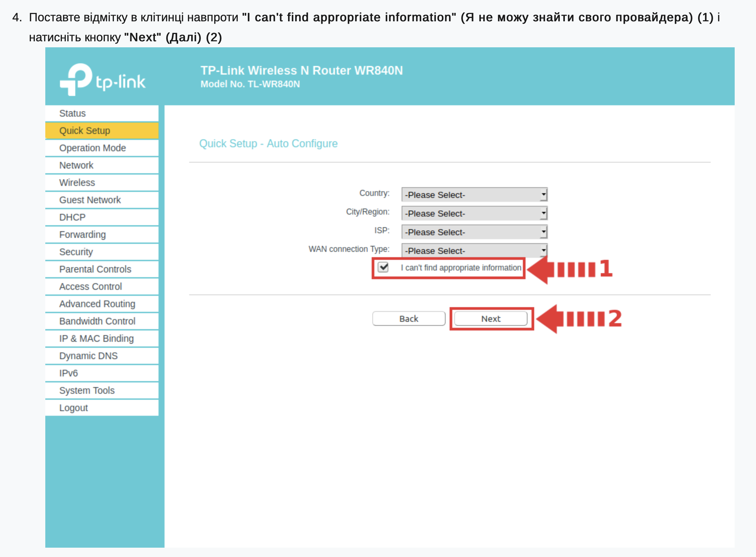Open the Wireless settings menu
This screenshot has height=557, width=756.
pyautogui.click(x=77, y=183)
